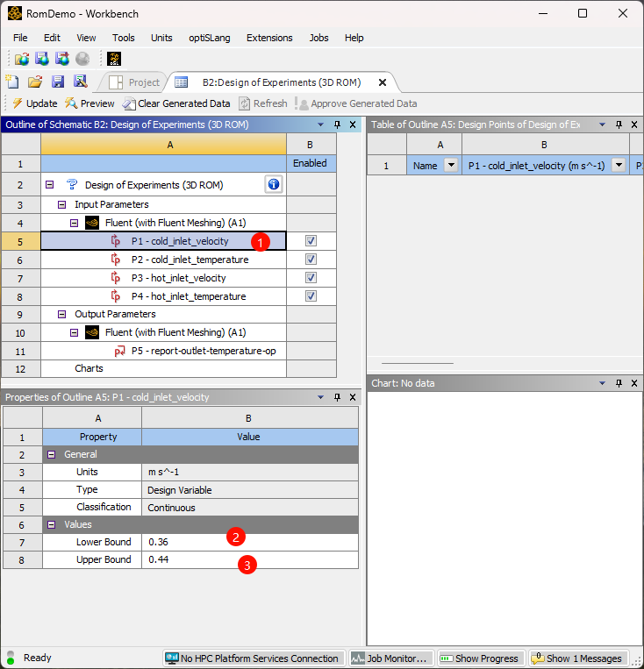Collapse the Values section in Properties
The height and width of the screenshot is (669, 644).
pos(52,524)
